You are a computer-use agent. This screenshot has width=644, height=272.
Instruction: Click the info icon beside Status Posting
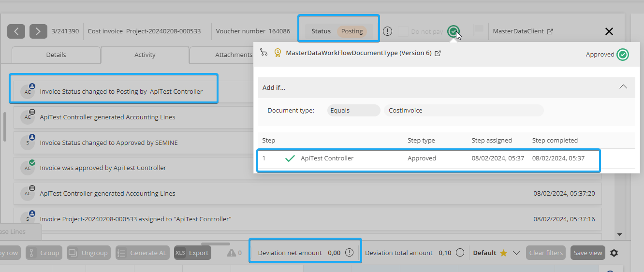click(387, 31)
